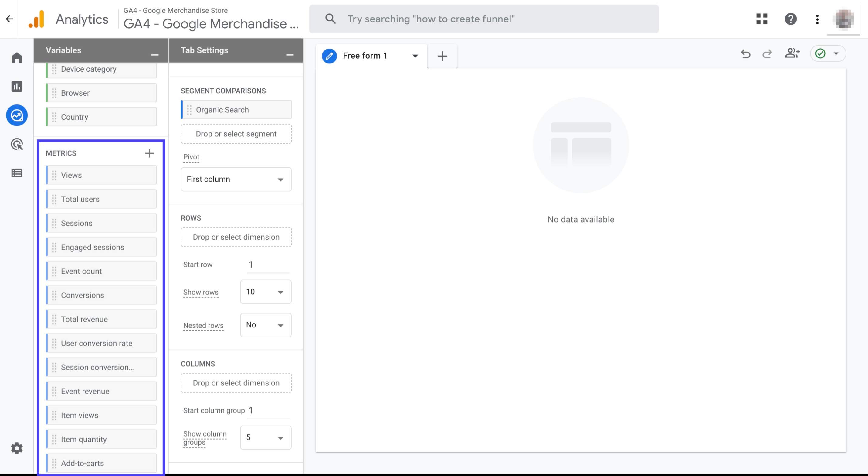Viewport: 868px width, 476px height.
Task: Select the Organic Search segment
Action: [236, 110]
